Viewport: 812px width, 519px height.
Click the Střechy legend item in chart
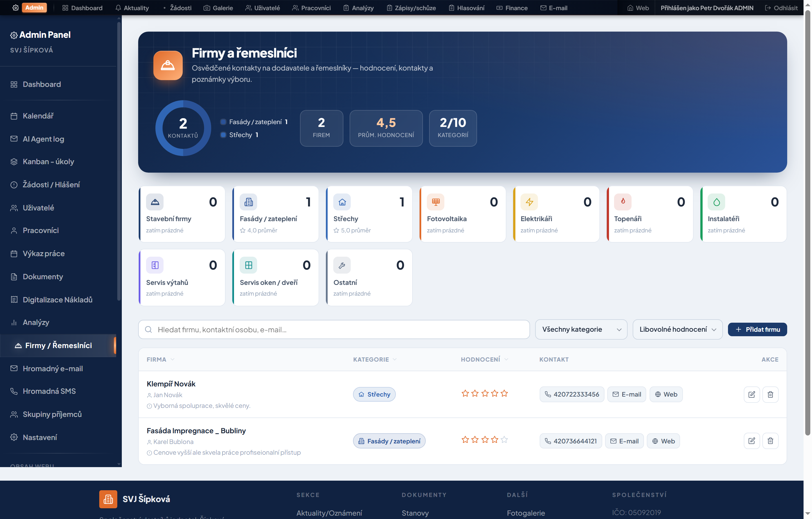click(x=240, y=135)
